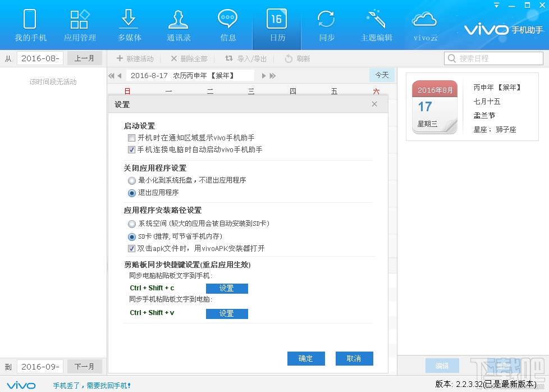Click 下一月 next month button
Image resolution: width=549 pixels, height=392 pixels.
(x=84, y=366)
